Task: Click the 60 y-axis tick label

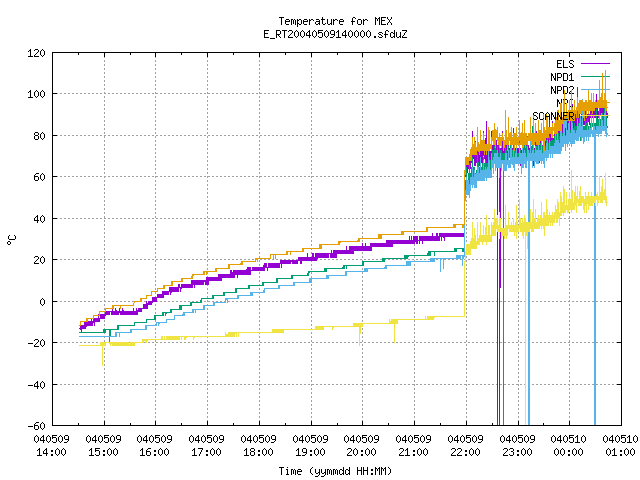Action: pos(39,177)
